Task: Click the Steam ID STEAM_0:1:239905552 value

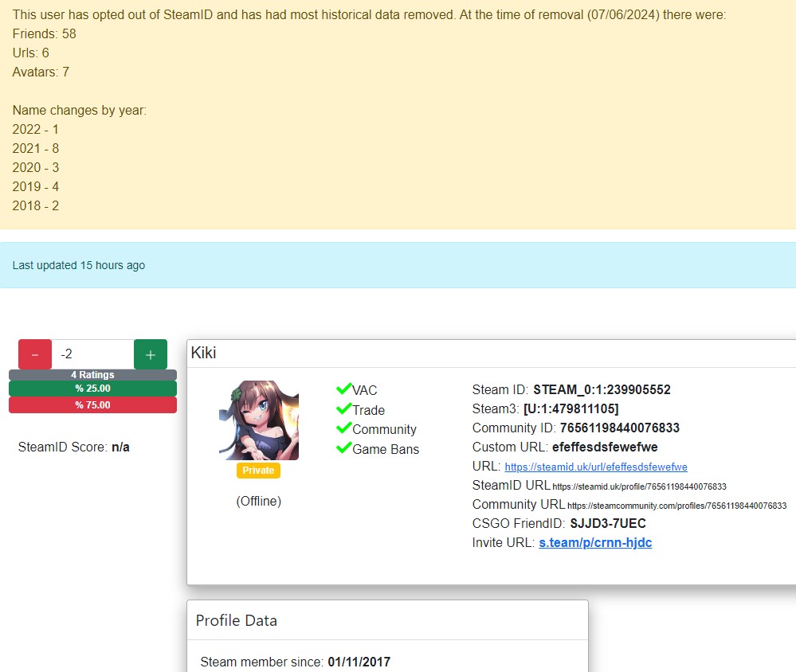Action: pos(602,389)
